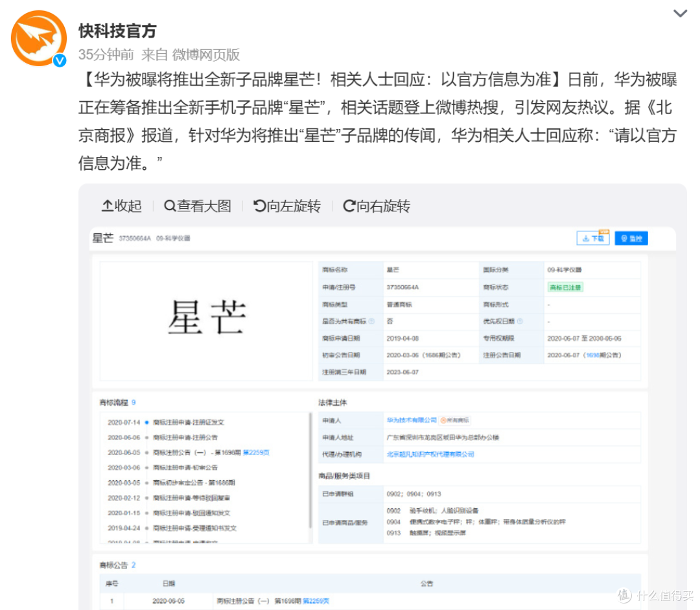
Task: Collapse the image with 收起
Action: pyautogui.click(x=122, y=206)
